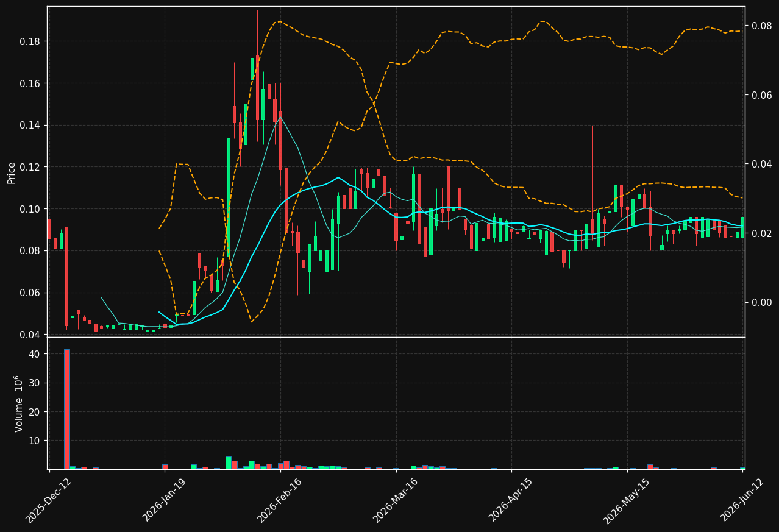Select the 2026-May-15 date label
779x532 pixels.
click(x=627, y=500)
